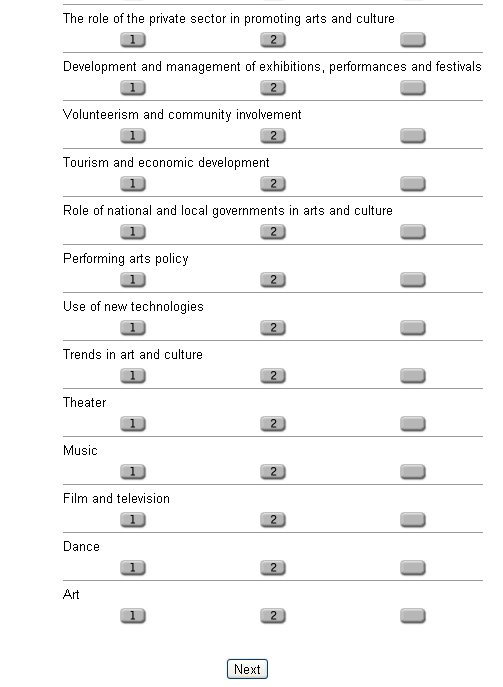This screenshot has height=687, width=503.
Task: Pick 2 for exhibitions, performances and festivals row
Action: coord(273,88)
